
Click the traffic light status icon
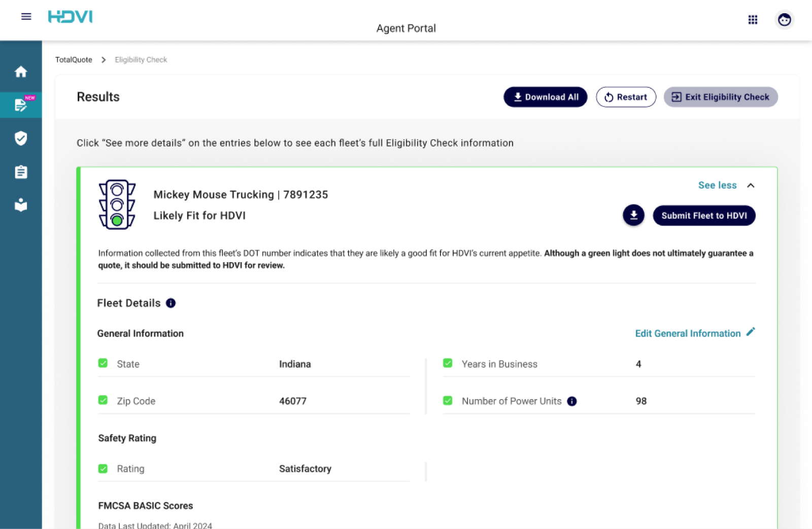[x=117, y=204]
